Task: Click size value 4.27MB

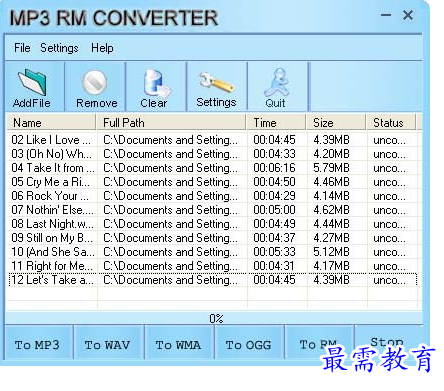Action: [x=331, y=238]
